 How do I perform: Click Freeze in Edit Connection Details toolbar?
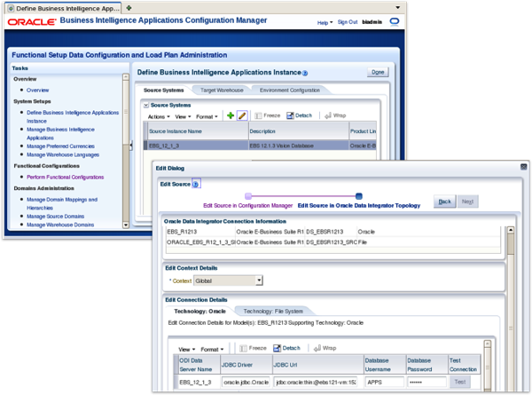pos(253,348)
